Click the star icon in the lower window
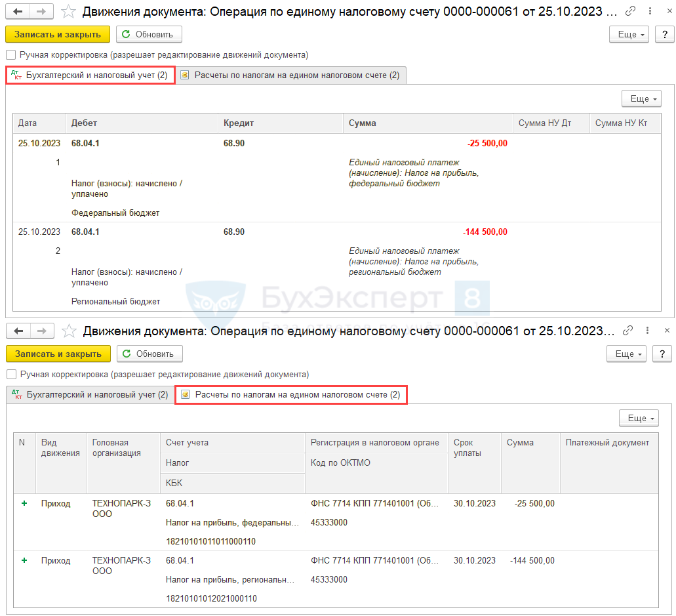676x616 pixels. coord(68,331)
